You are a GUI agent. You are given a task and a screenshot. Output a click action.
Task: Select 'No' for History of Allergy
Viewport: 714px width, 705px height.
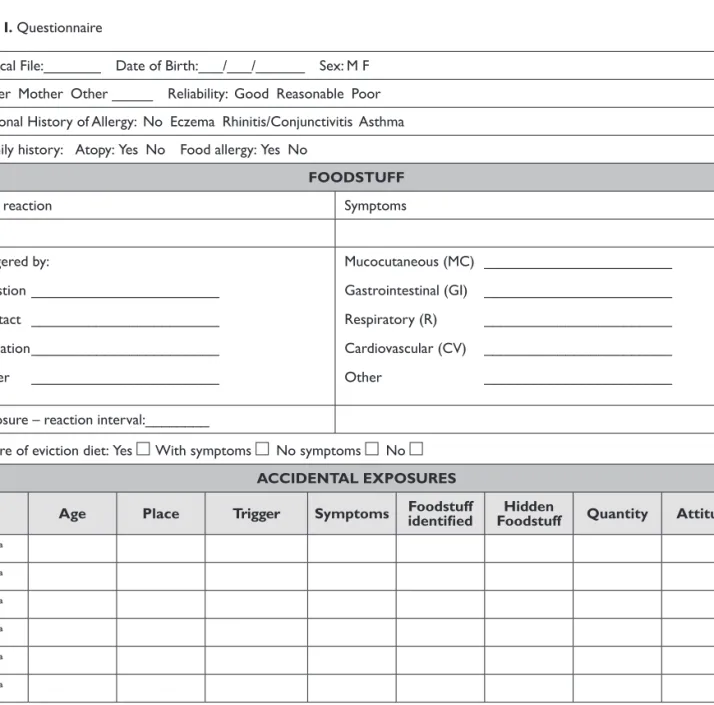[x=153, y=122]
